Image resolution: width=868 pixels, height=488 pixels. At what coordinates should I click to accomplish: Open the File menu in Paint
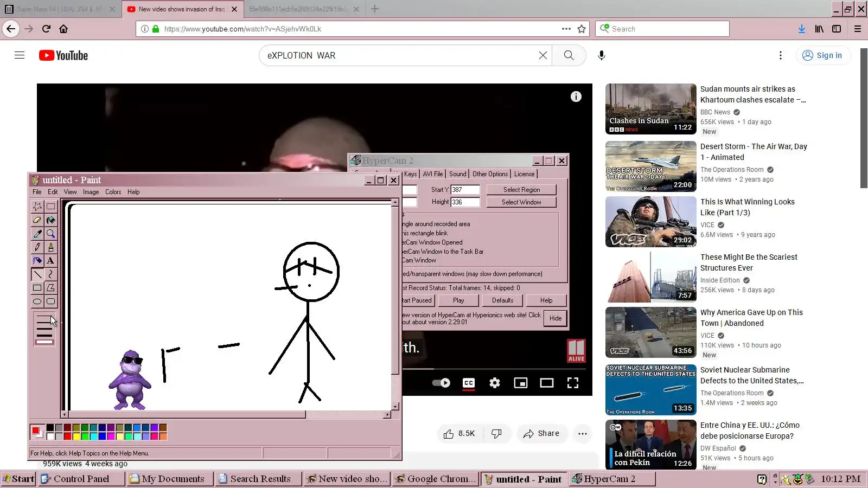(37, 192)
